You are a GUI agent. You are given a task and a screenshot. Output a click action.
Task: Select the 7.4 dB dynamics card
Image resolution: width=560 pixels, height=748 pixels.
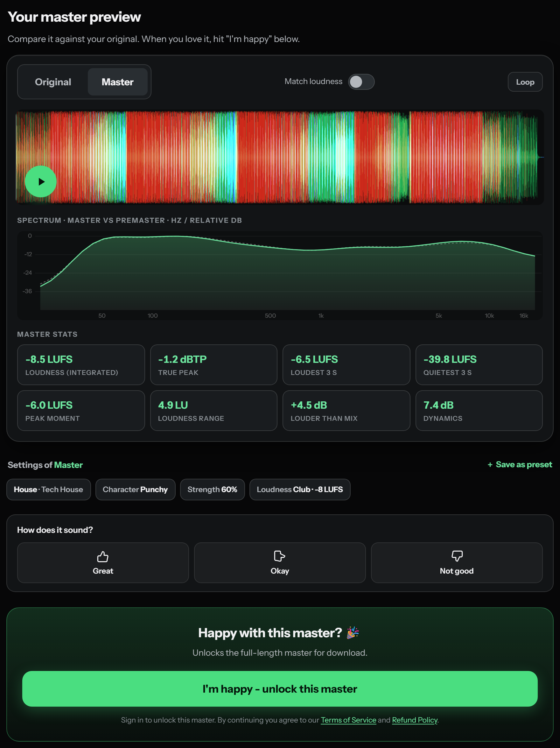click(x=479, y=411)
